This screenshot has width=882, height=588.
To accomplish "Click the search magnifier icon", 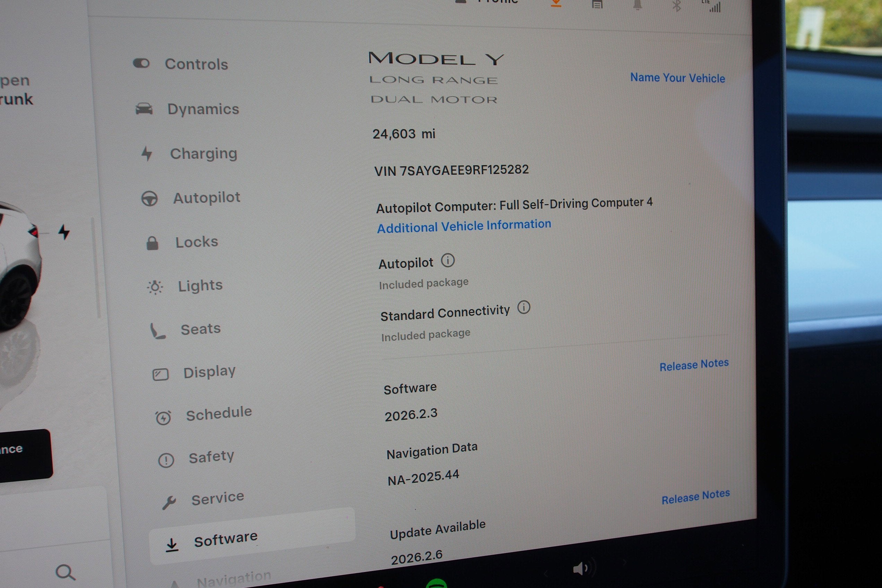I will [x=65, y=572].
